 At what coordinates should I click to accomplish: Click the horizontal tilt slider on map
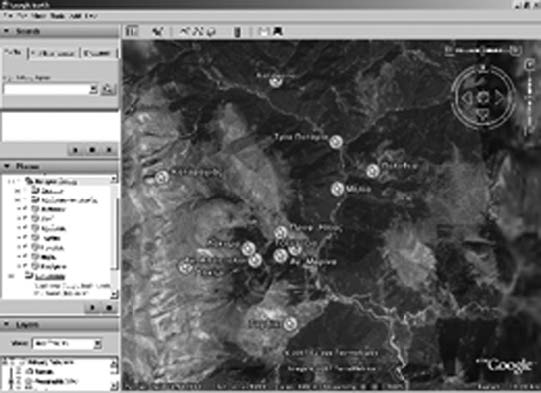482,50
